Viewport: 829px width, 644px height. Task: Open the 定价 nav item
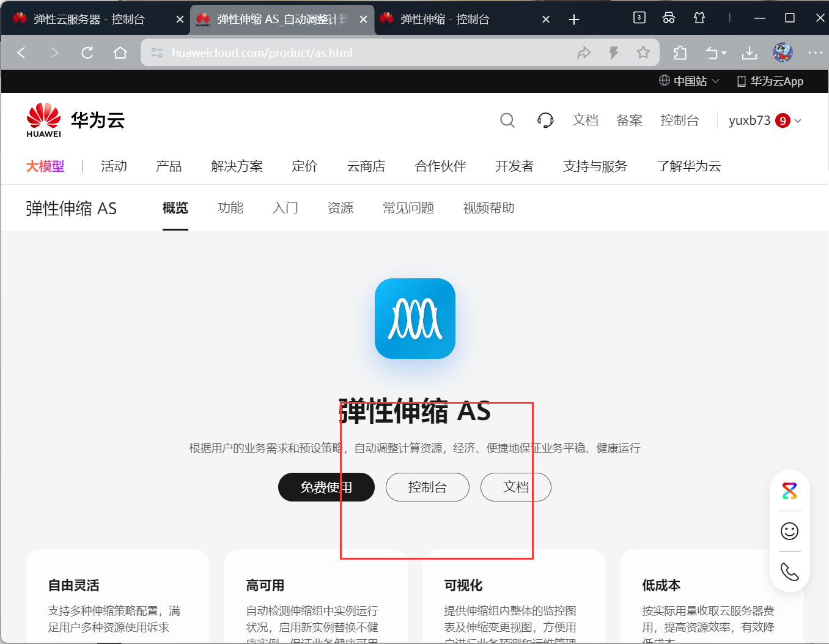(304, 166)
